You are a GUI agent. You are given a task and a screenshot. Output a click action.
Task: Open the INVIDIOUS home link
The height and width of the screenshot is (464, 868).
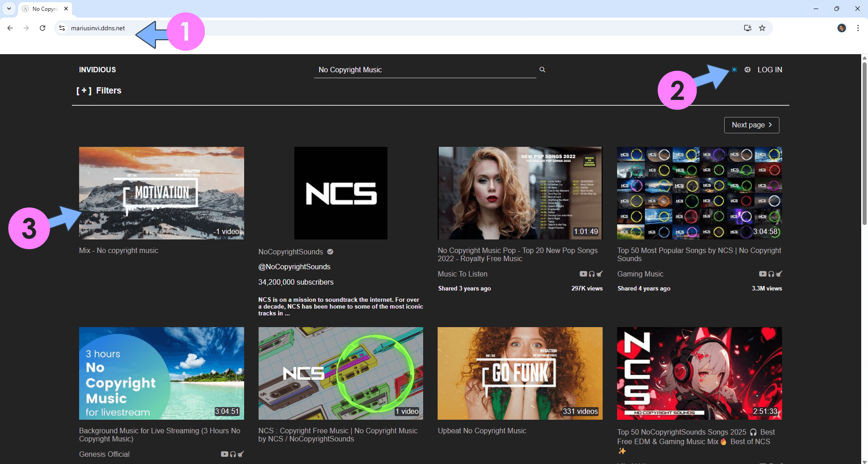pos(97,70)
